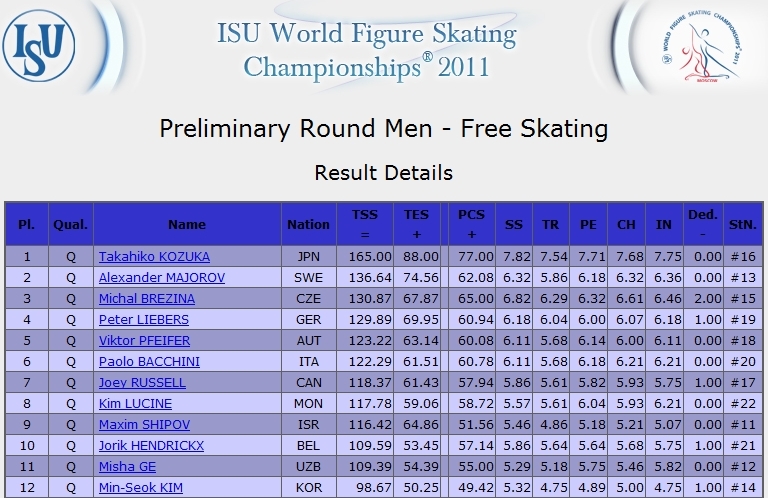The image size is (768, 498).
Task: Open Joey RUSSELL's skater link
Action: 142,383
